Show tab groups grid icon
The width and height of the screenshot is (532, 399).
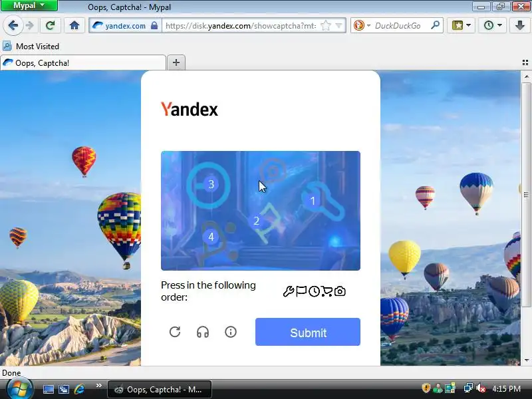point(525,63)
